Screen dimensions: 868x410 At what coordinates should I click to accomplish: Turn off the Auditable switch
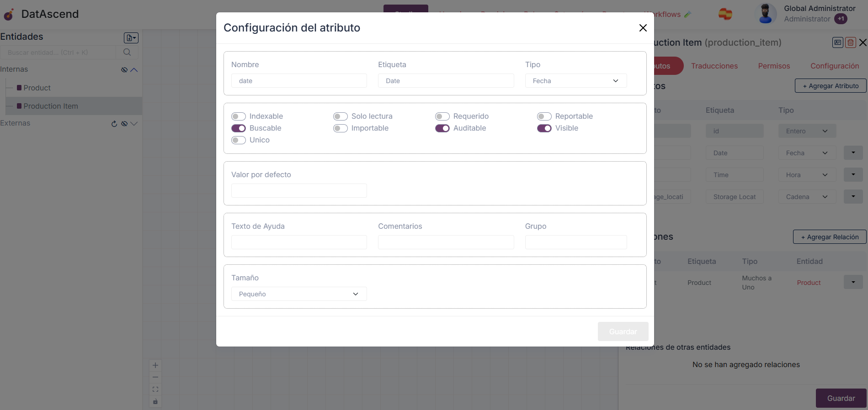[x=442, y=128]
